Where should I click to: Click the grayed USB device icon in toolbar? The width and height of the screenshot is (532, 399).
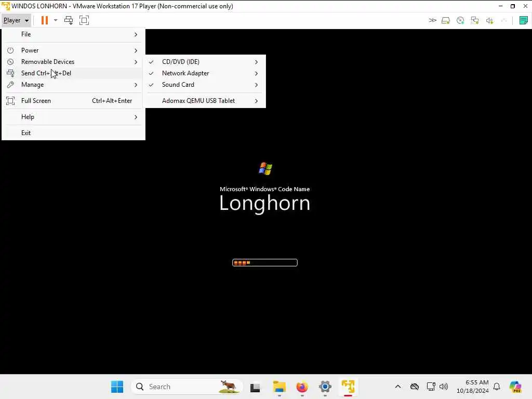coord(504,21)
